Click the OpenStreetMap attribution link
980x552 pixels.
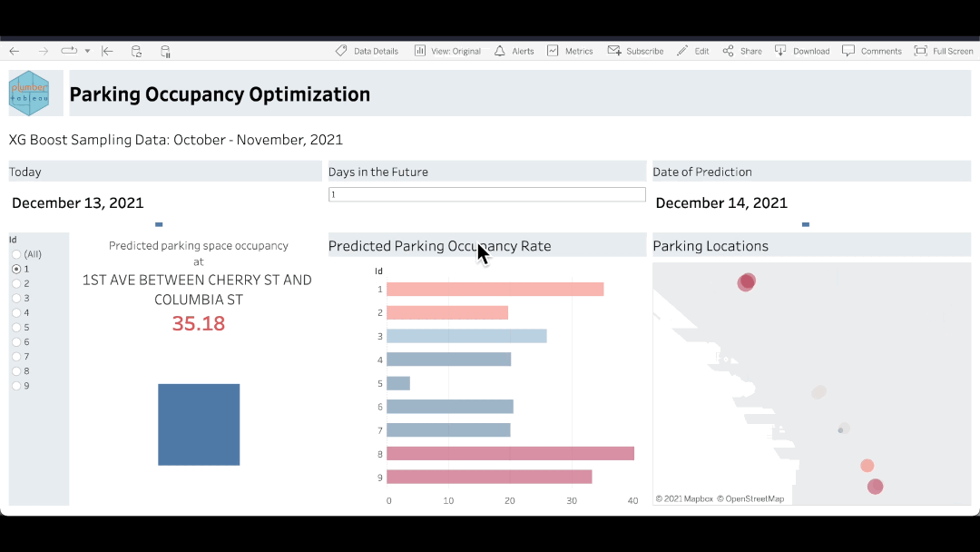(754, 498)
